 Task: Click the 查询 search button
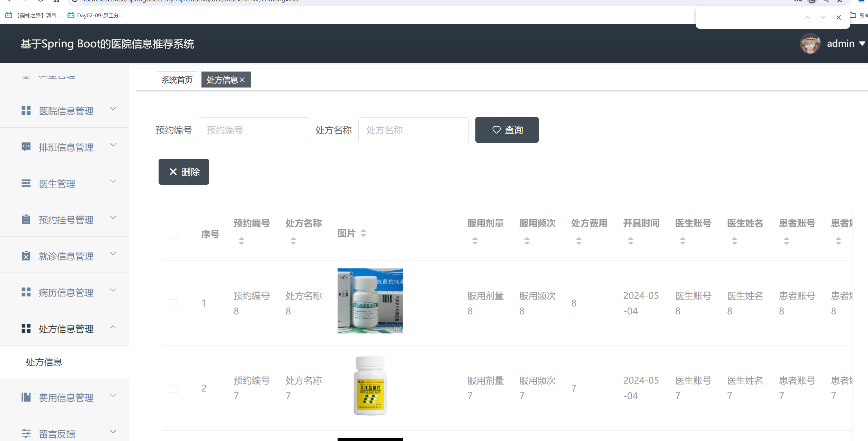tap(507, 130)
